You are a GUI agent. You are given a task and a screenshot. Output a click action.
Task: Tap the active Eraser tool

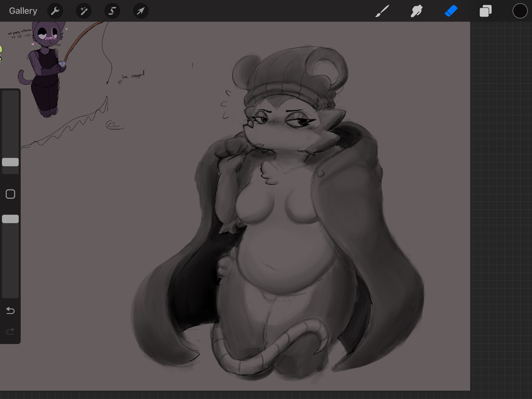451,11
